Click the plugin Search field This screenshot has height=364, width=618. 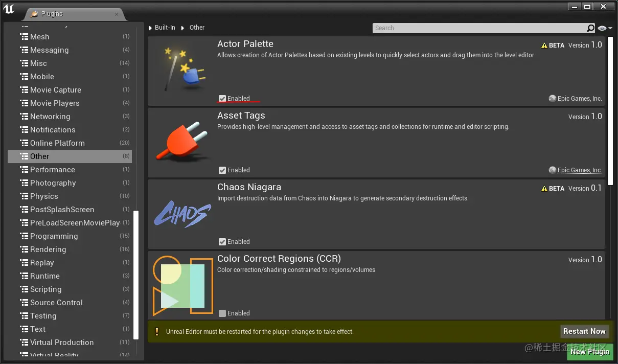point(479,28)
